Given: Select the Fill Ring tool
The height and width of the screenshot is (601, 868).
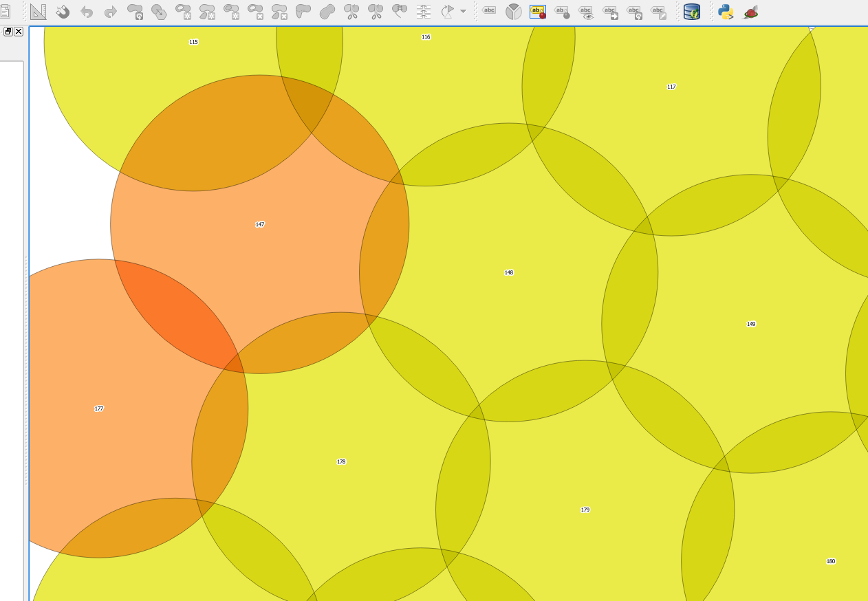Looking at the screenshot, I should 231,11.
